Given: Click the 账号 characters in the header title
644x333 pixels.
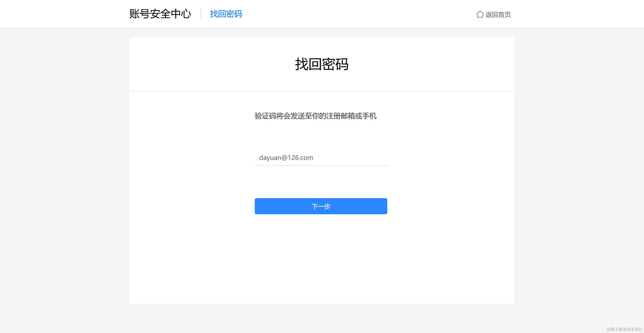Looking at the screenshot, I should click(139, 14).
